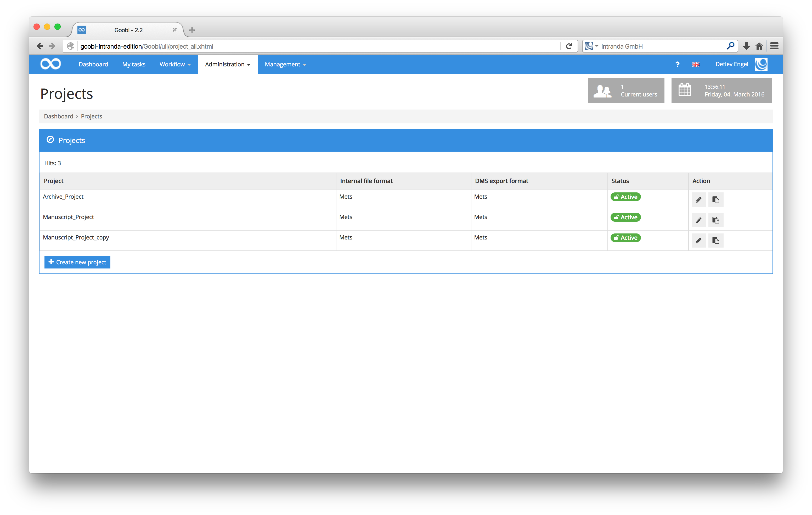Open the search engine selector dropdown
The image size is (812, 515).
[x=592, y=46]
